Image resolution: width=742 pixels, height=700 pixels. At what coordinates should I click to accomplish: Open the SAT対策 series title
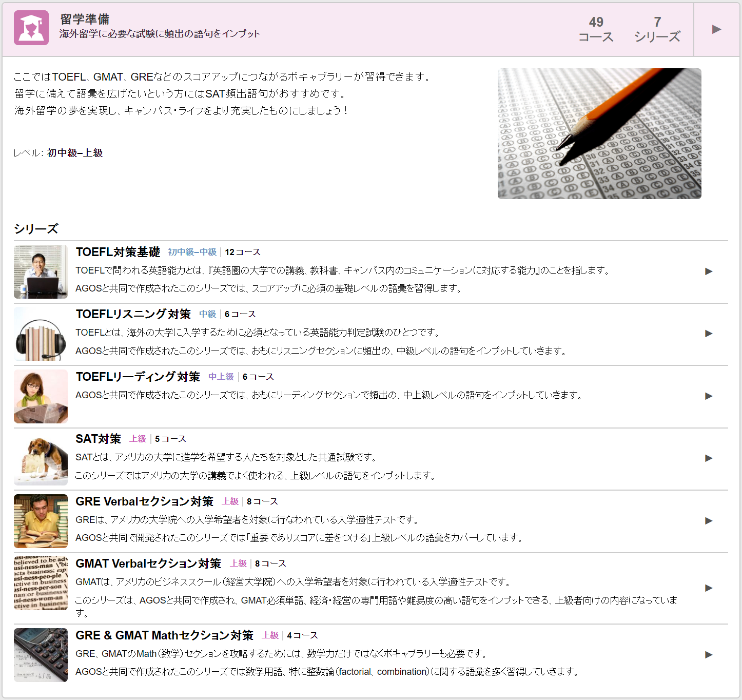click(x=99, y=439)
